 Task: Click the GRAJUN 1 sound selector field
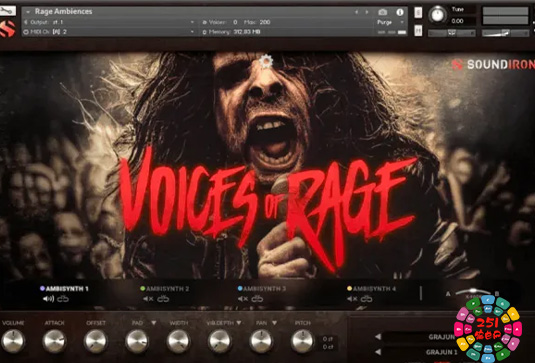420,352
